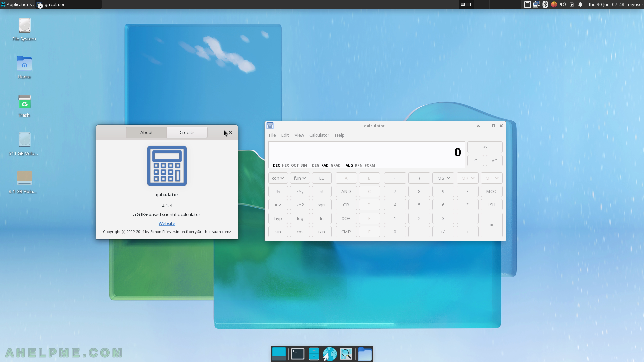
Task: Click the orange shield tray icon
Action: 554,4
